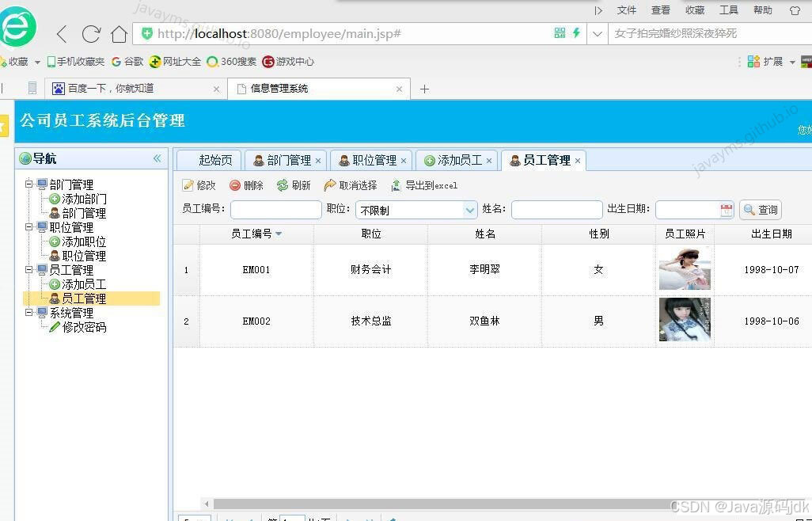Screen dimensions: 812x521
Task: Collapse the 职位管理 tree node
Action: (29, 226)
